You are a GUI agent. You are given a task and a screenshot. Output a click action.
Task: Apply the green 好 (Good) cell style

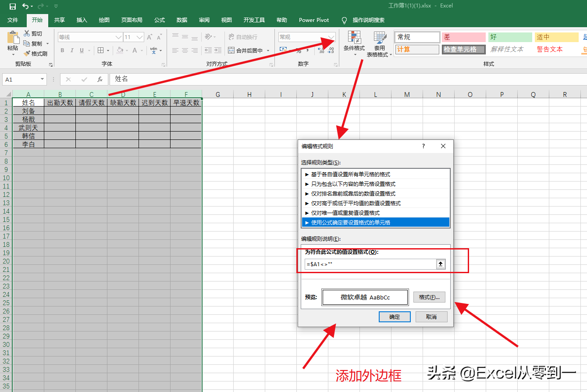point(510,37)
